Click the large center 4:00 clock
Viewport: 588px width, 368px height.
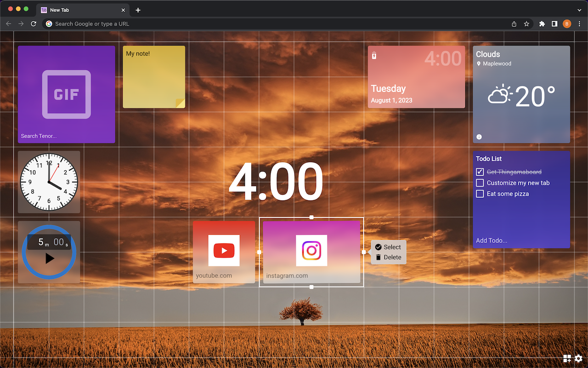(276, 183)
